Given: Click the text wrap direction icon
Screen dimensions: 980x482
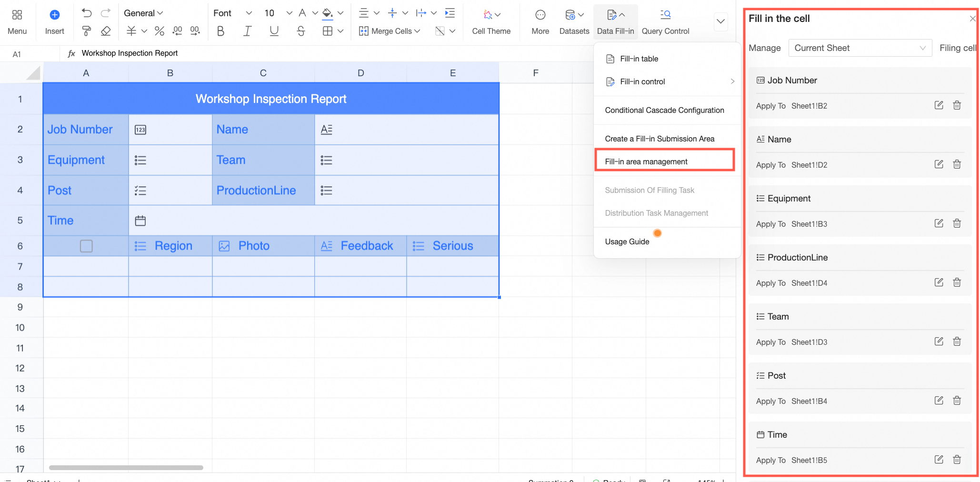Looking at the screenshot, I should 421,13.
